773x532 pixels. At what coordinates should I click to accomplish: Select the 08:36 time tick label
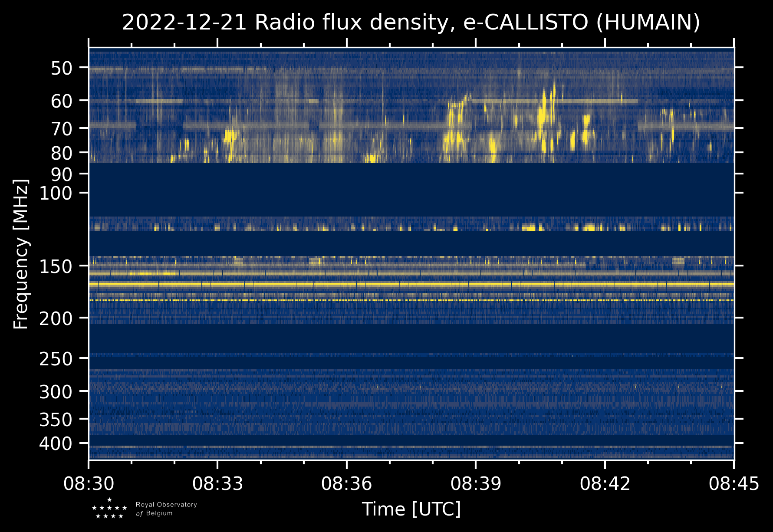(x=346, y=483)
